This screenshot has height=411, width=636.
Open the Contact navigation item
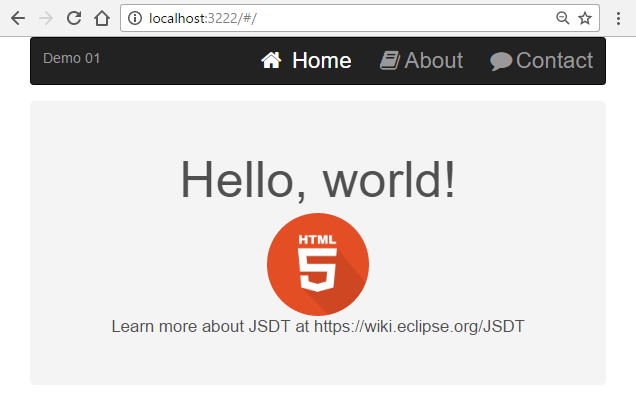[541, 60]
